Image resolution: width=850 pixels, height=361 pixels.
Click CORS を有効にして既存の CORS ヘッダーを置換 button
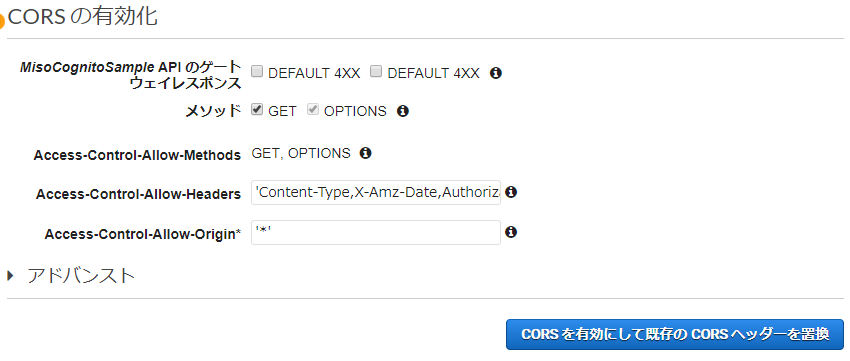point(675,334)
